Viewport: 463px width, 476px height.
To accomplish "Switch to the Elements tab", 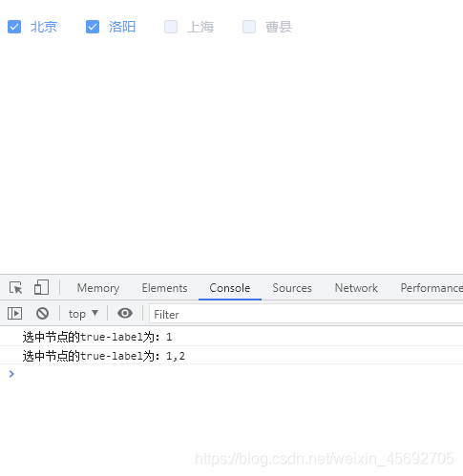I will [x=164, y=288].
